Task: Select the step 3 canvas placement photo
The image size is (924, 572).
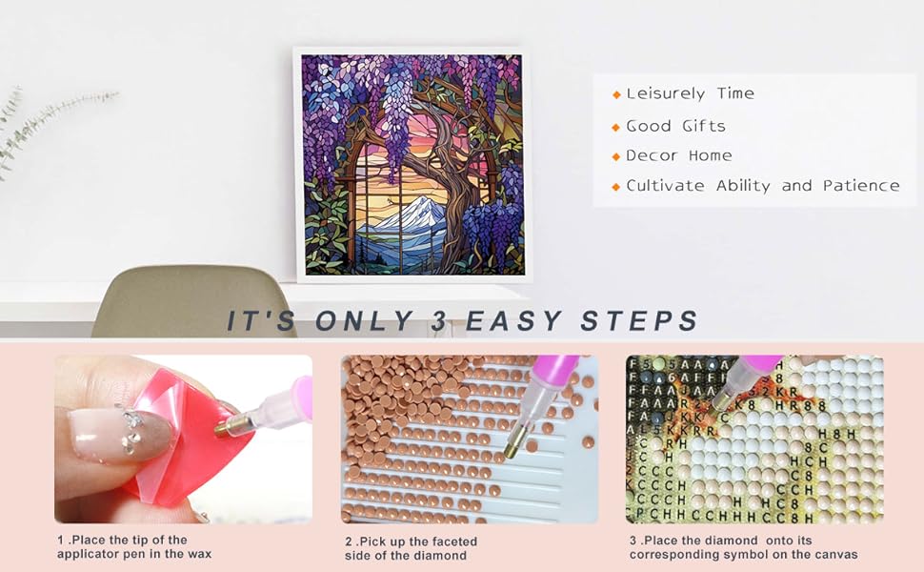Action: tap(754, 439)
